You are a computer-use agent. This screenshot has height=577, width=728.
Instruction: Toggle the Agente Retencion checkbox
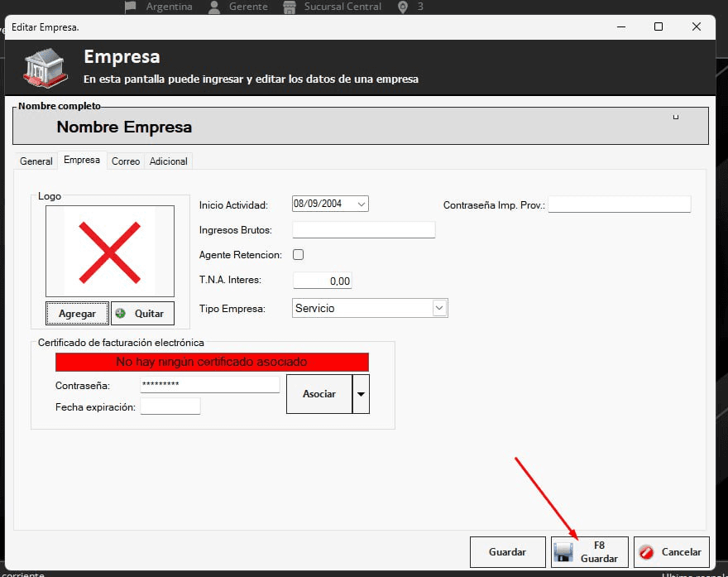pyautogui.click(x=299, y=255)
